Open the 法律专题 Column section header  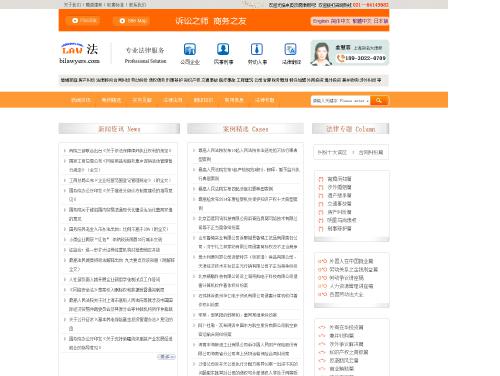(x=350, y=129)
